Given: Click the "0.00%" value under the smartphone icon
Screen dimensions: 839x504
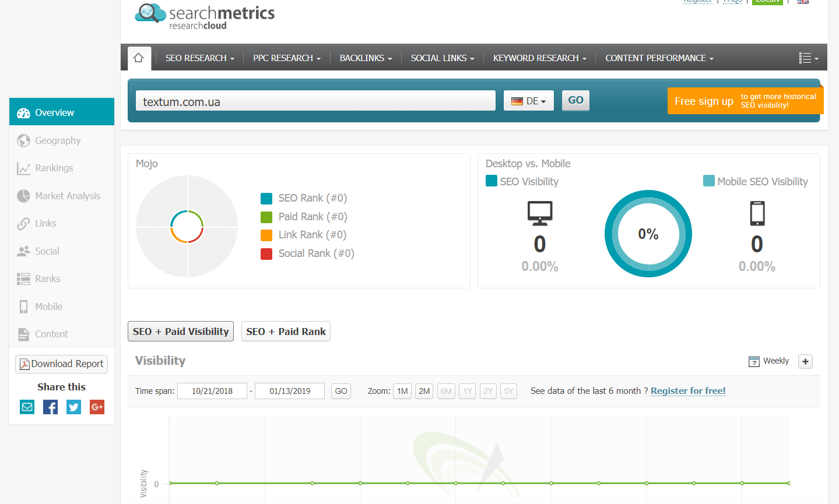Looking at the screenshot, I should click(757, 267).
